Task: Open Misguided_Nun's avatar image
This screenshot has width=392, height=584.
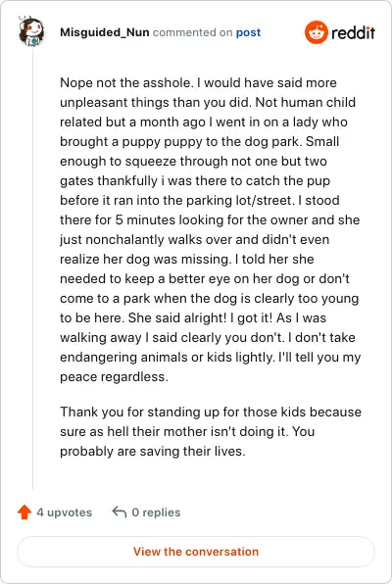Action: [31, 31]
